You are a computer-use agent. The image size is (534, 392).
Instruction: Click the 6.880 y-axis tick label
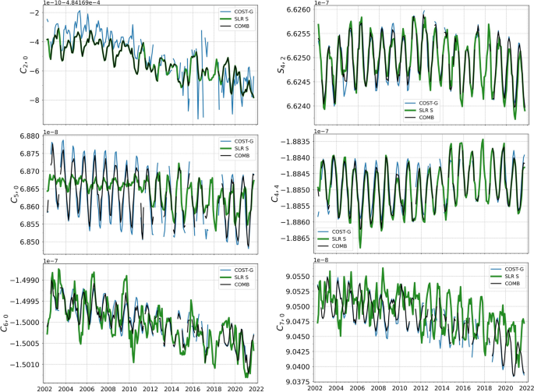(x=30, y=136)
